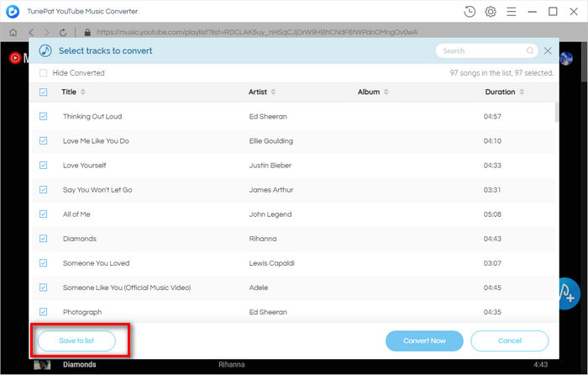Click duration 04:57
588x375 pixels.
click(492, 116)
